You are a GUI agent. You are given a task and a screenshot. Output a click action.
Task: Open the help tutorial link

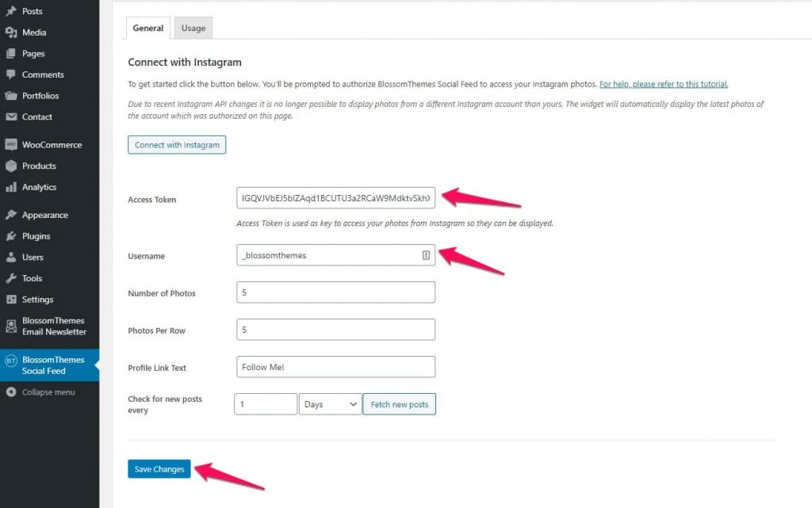coord(664,83)
